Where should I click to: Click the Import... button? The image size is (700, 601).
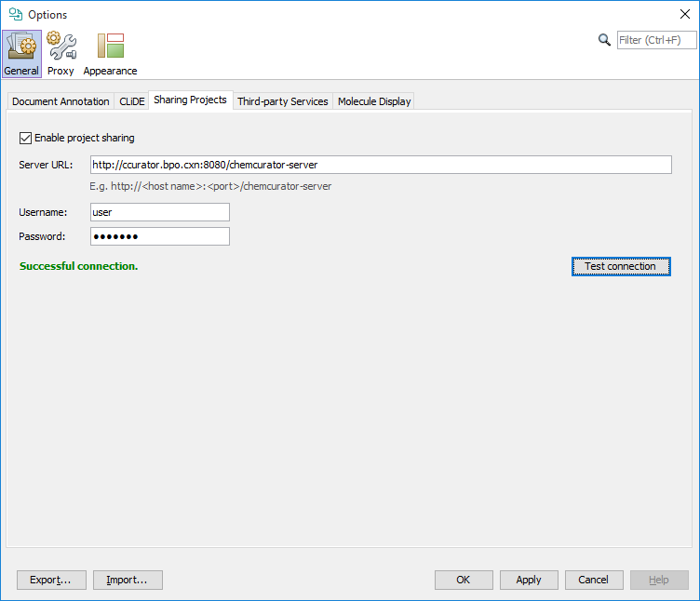[x=128, y=580]
